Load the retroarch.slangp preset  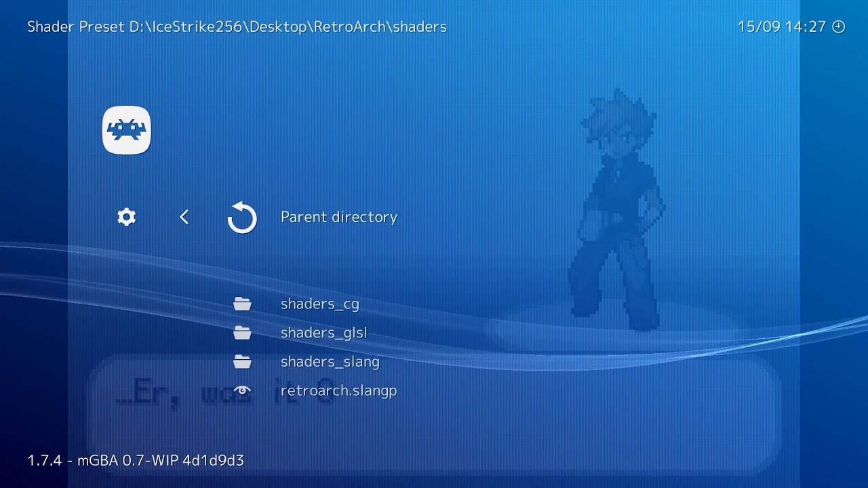coord(339,390)
